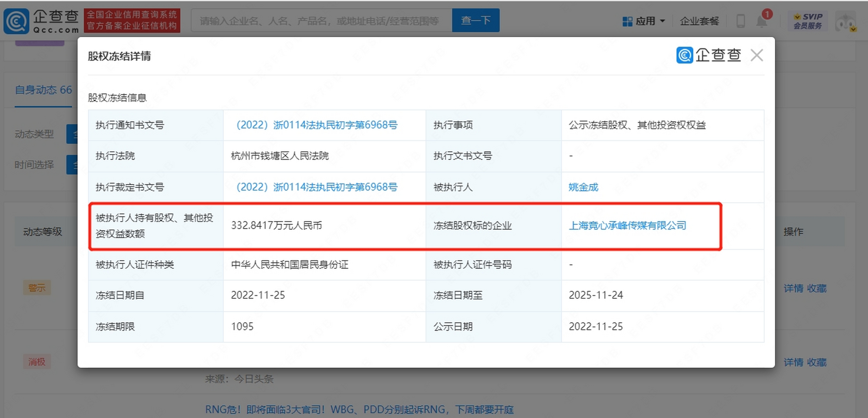
Task: Click the blue grid icon next to 应用
Action: point(627,21)
